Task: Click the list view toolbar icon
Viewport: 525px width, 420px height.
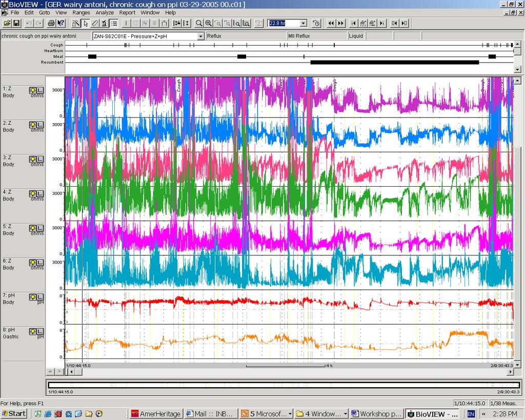Action: pyautogui.click(x=114, y=23)
